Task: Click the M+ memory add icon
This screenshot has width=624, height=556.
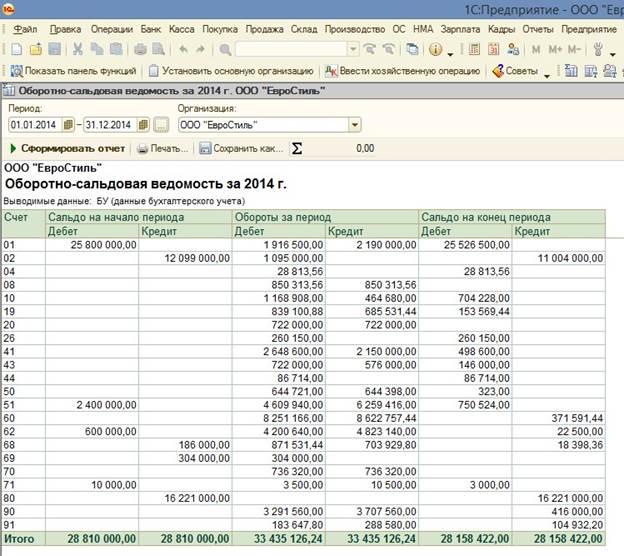Action: (555, 49)
